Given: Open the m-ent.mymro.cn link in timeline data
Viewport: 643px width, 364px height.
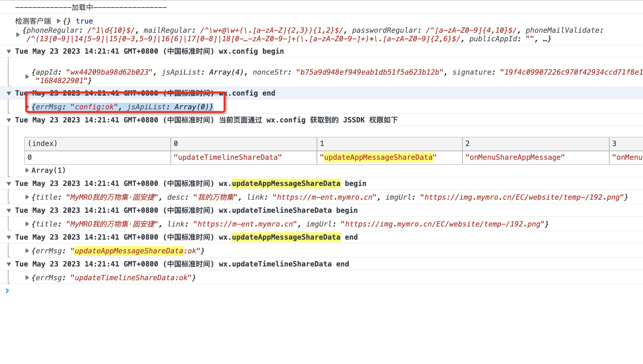Looking at the screenshot, I should pos(245,224).
